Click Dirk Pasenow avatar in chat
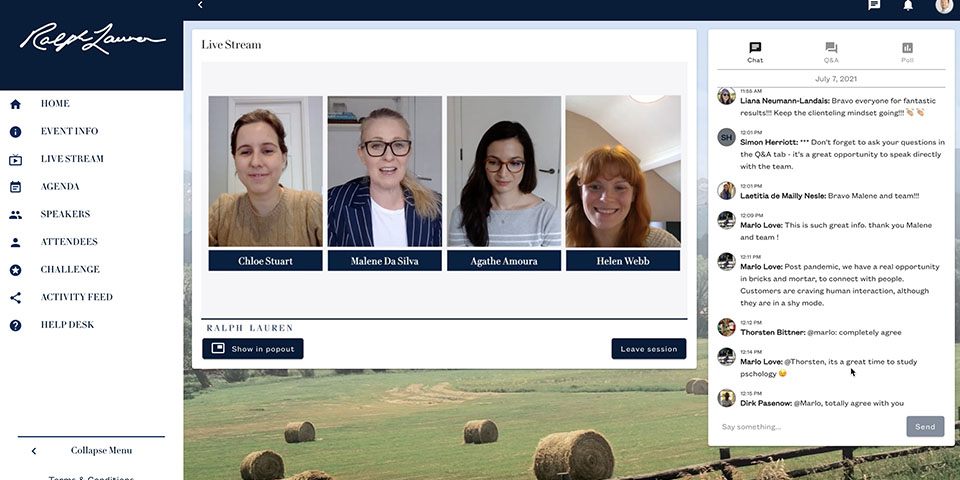 pyautogui.click(x=726, y=398)
